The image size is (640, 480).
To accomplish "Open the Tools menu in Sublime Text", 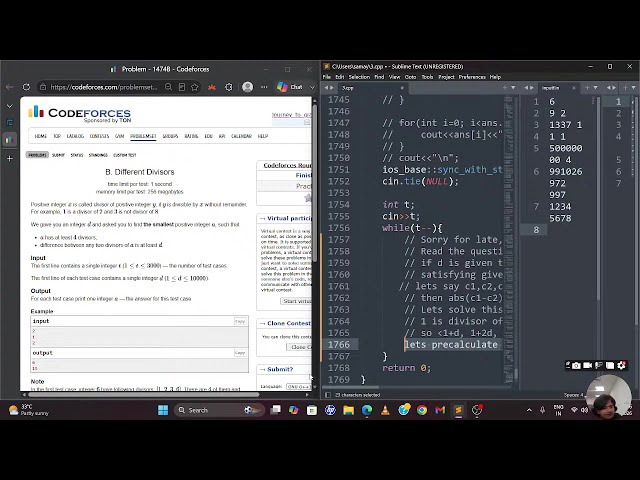I will click(427, 77).
